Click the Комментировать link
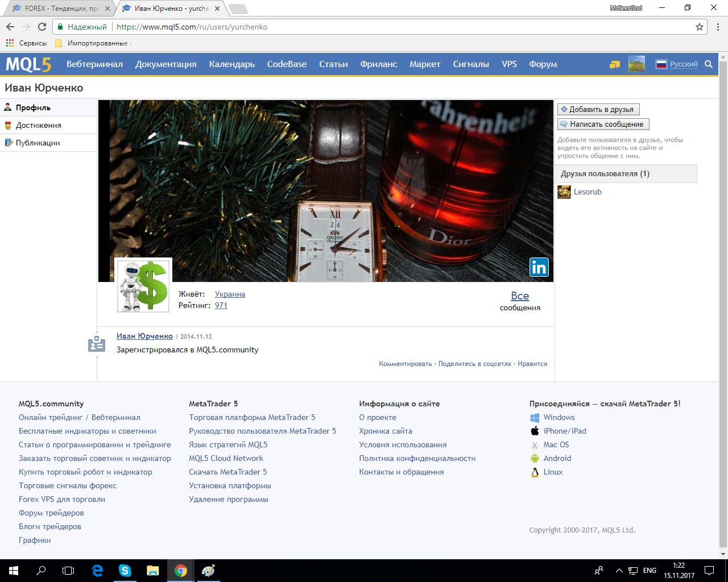The height and width of the screenshot is (582, 728). pos(406,364)
